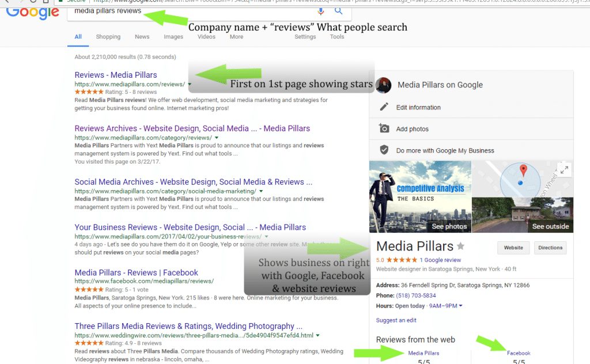The image size is (590, 364).
Task: Call phone number (518) 703-5834
Action: click(416, 295)
